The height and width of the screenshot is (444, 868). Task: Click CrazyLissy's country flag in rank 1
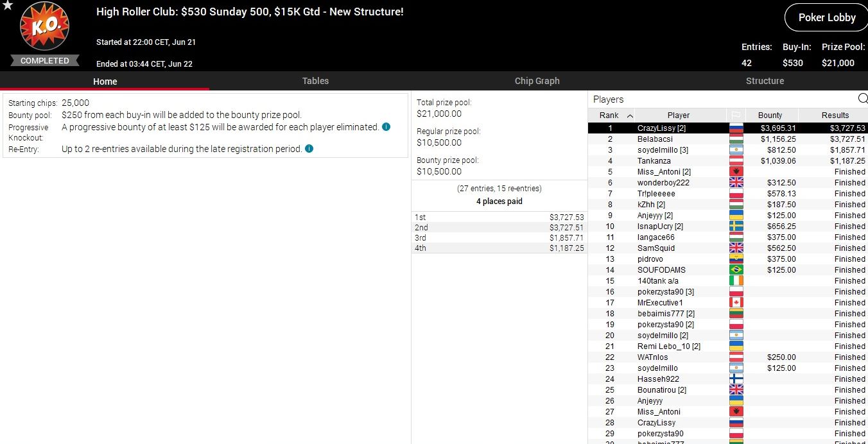pyautogui.click(x=736, y=128)
